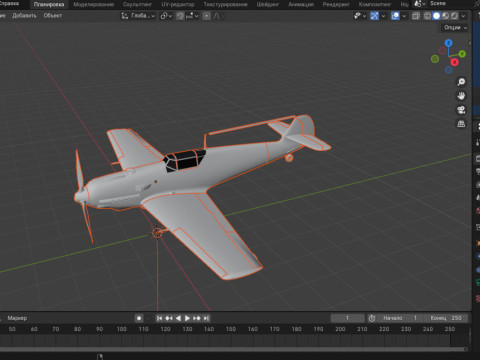Click frame 100 on the timeline ruler

[121, 329]
